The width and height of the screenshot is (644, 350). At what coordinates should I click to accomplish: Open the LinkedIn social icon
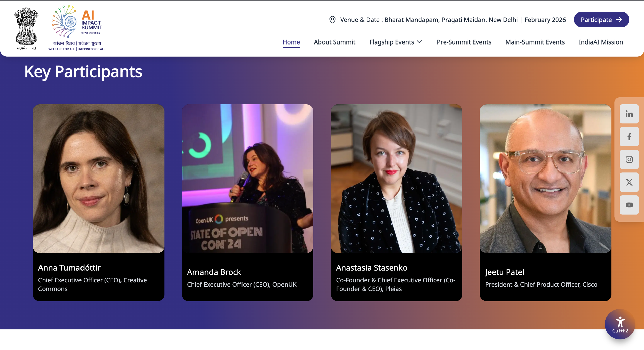tap(629, 114)
